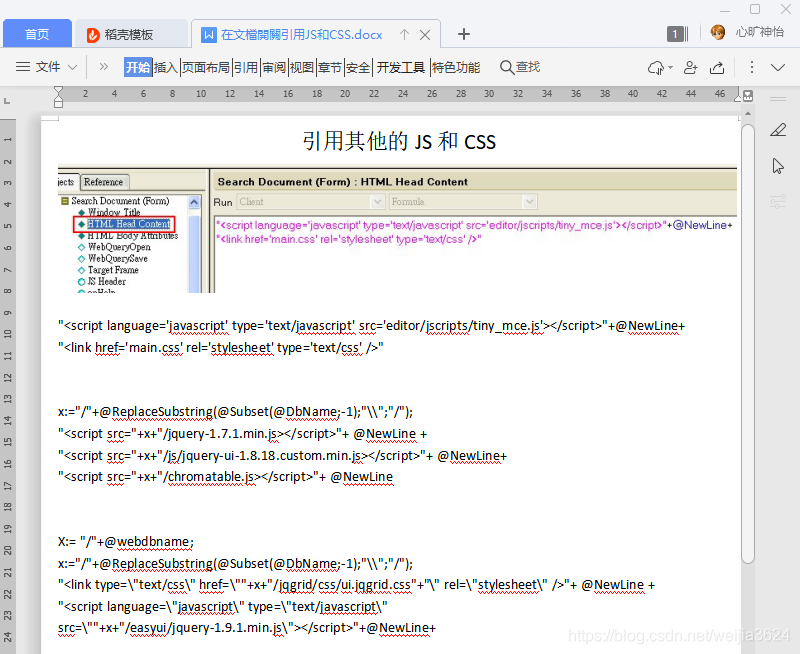800x654 pixels.
Task: Select the 插入 ribbon tab
Action: pyautogui.click(x=166, y=67)
